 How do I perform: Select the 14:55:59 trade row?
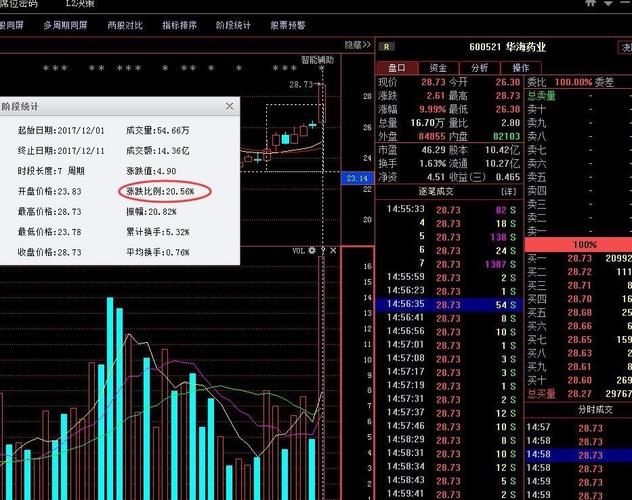pos(449,277)
